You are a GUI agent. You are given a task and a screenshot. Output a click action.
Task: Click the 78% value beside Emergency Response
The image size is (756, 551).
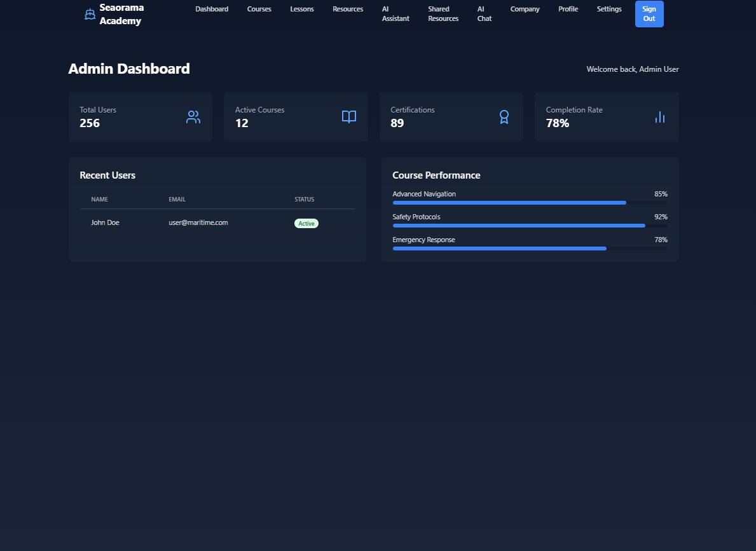coord(661,240)
